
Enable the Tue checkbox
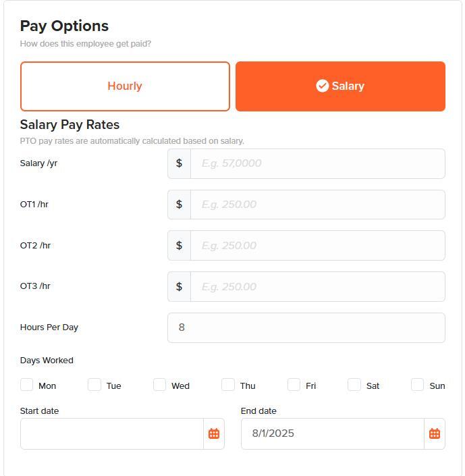point(94,385)
